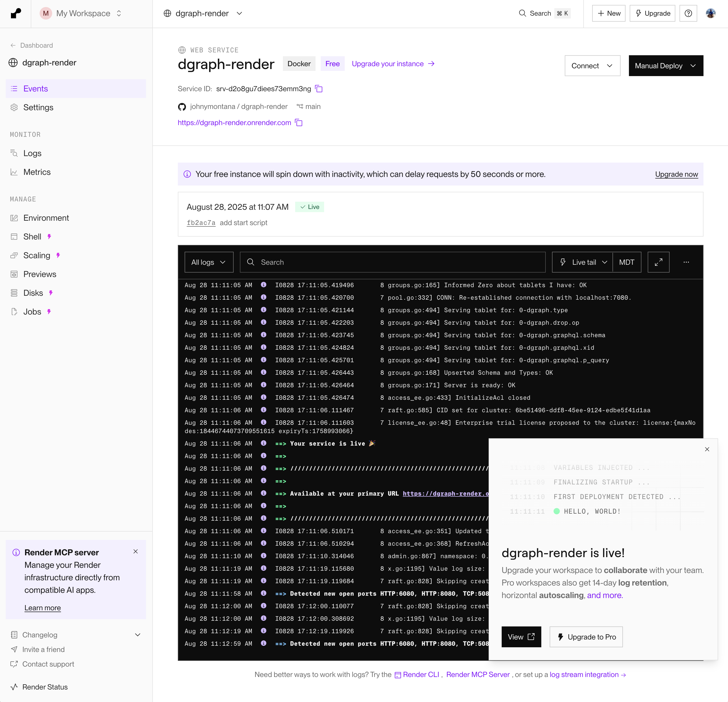Screen dimensions: 728x702
Task: Open Metrics under Monitor
Action: coord(76,172)
